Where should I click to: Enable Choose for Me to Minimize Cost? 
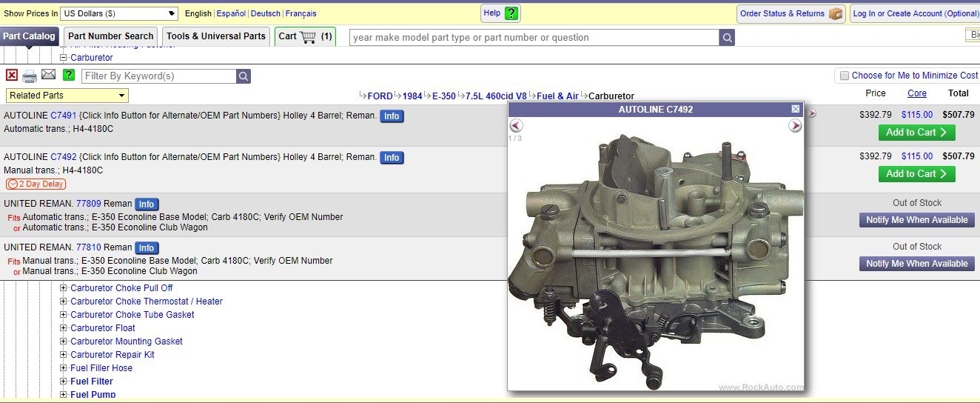(843, 76)
